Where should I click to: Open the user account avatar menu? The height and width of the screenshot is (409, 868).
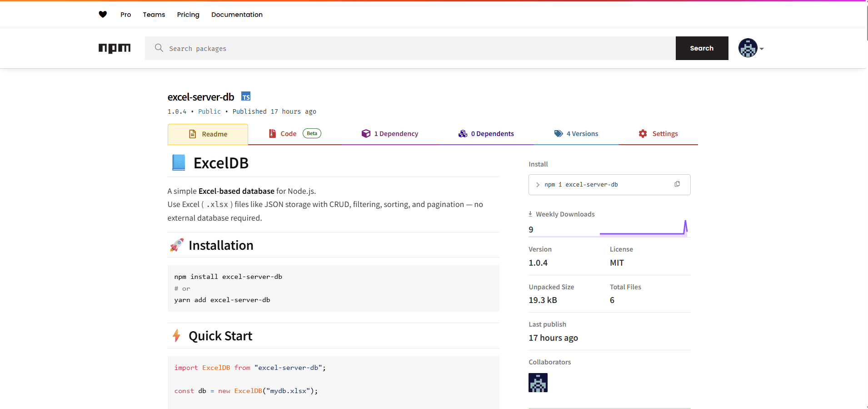click(x=748, y=48)
